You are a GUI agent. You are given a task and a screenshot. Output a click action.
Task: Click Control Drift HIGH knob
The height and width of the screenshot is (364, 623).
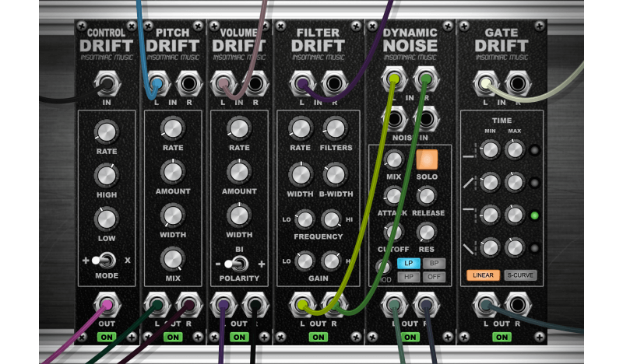point(107,176)
